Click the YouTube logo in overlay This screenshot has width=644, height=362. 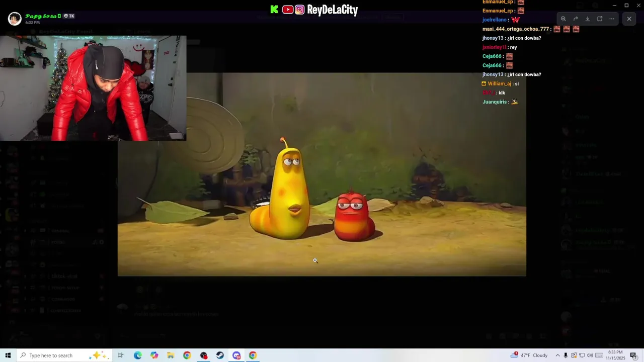click(288, 10)
